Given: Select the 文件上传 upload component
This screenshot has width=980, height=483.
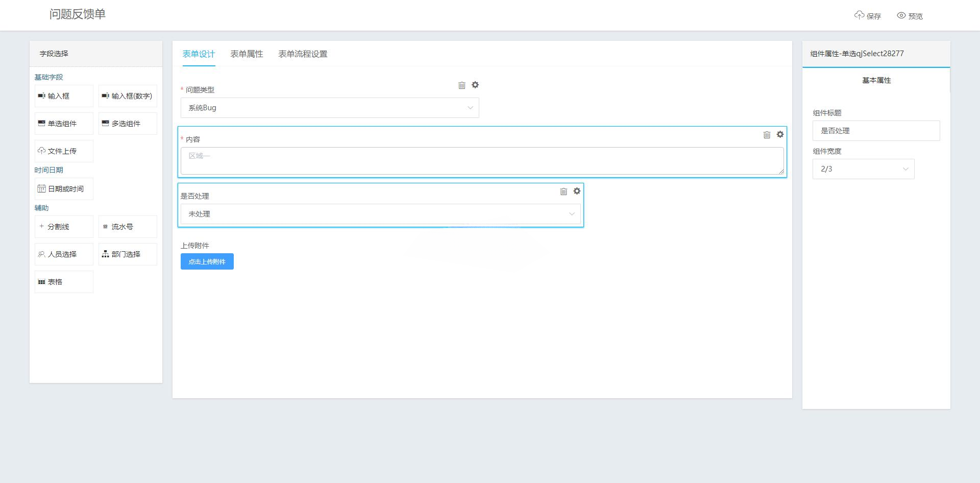Looking at the screenshot, I should click(x=63, y=151).
